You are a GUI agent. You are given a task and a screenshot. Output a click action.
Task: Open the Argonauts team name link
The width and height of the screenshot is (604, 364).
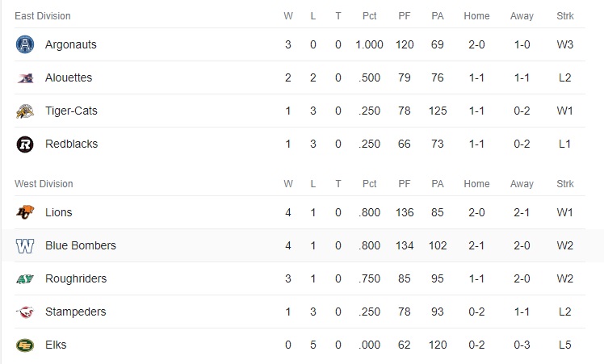(70, 45)
